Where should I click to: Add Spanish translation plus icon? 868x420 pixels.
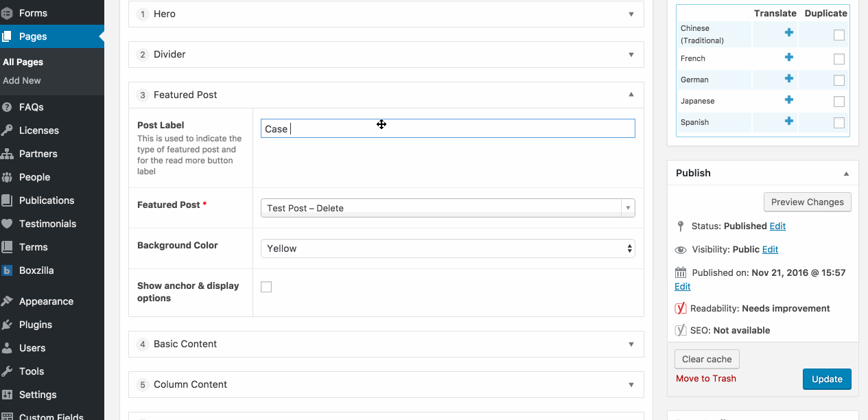click(789, 121)
